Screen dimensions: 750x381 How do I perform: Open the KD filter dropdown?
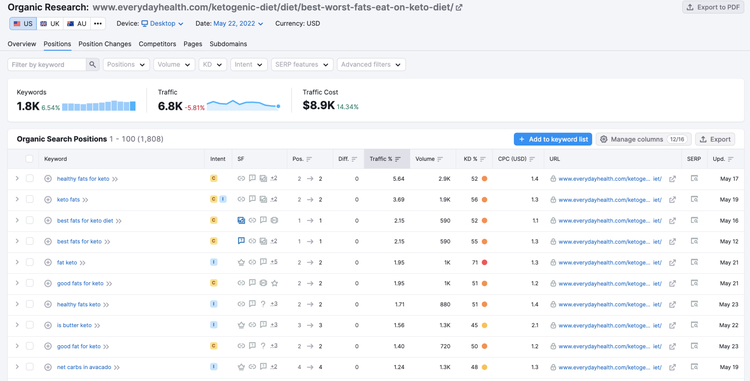coord(213,65)
